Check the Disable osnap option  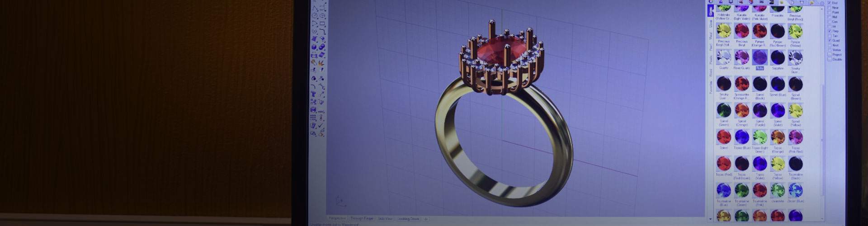tap(829, 59)
